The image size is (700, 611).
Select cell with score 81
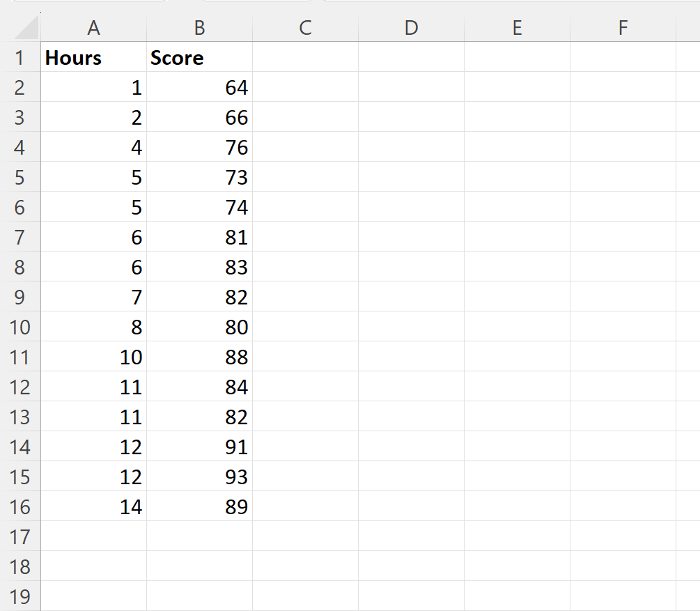coord(200,237)
